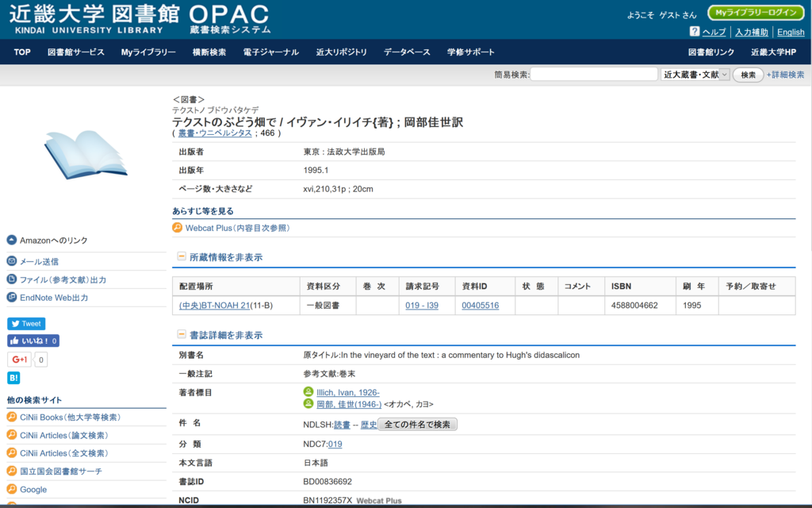Click the mail envelope icon for メール送信

tap(11, 261)
